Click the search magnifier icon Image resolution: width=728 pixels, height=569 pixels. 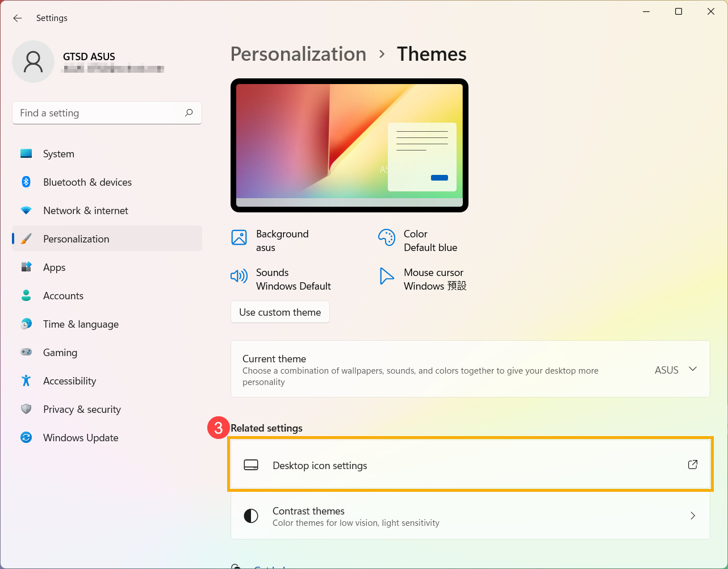tap(189, 112)
